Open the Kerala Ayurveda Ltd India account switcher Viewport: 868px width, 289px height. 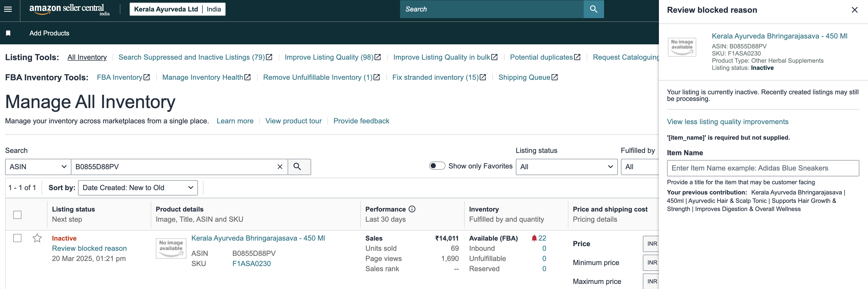click(x=177, y=9)
